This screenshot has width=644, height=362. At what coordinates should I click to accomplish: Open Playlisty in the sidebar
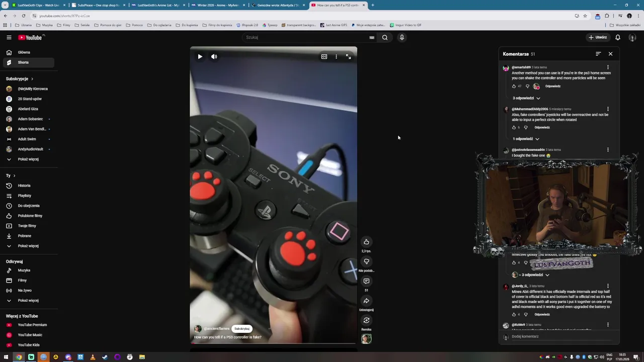click(28, 196)
